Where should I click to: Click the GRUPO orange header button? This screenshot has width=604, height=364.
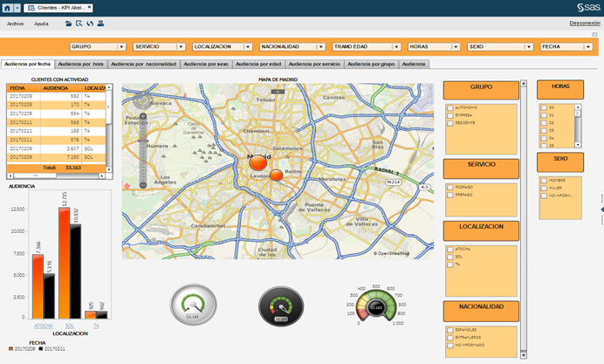click(x=481, y=90)
